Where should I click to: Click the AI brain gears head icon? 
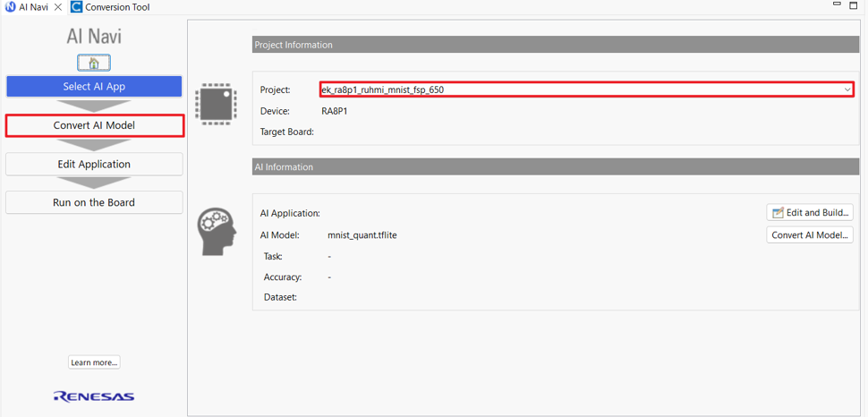[217, 232]
